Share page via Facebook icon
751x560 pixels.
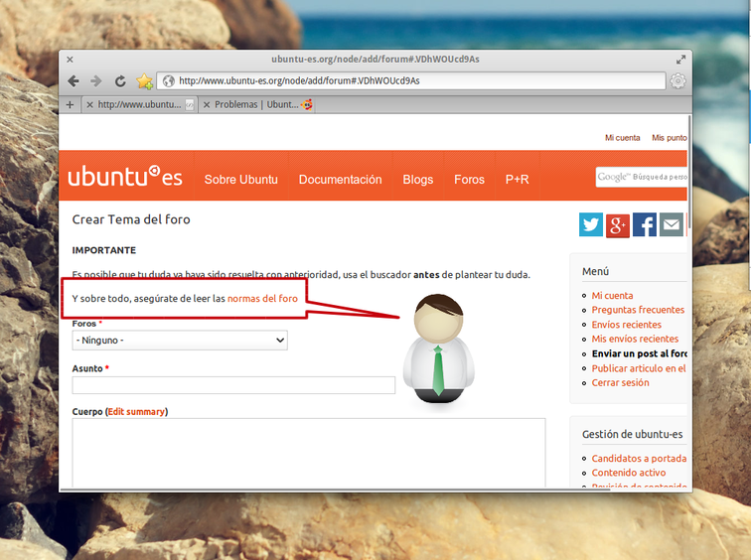click(x=644, y=224)
